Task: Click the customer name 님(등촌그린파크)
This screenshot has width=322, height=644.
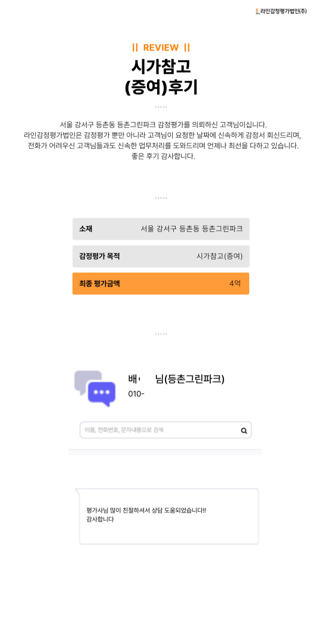Action: tap(190, 379)
